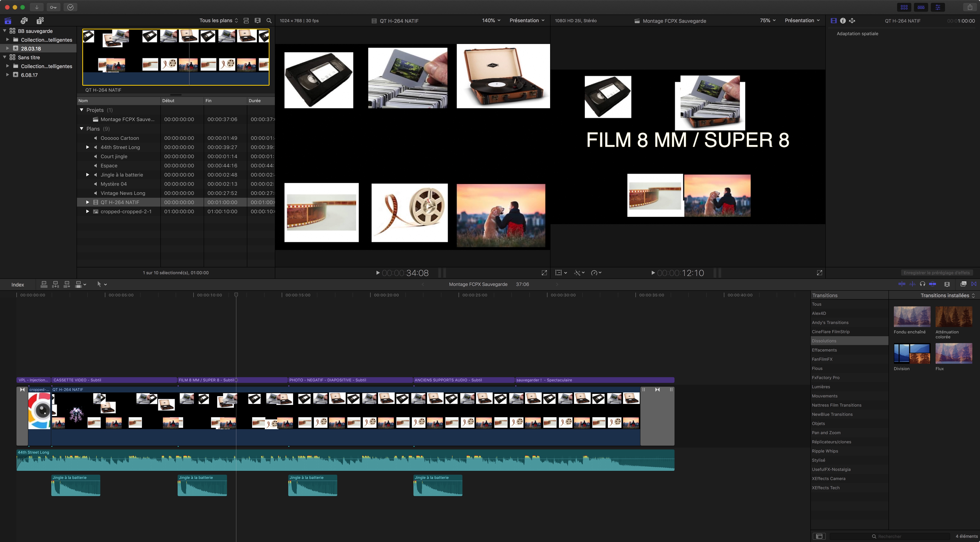Click the append clip to storyline icon
The width and height of the screenshot is (980, 542).
click(67, 284)
